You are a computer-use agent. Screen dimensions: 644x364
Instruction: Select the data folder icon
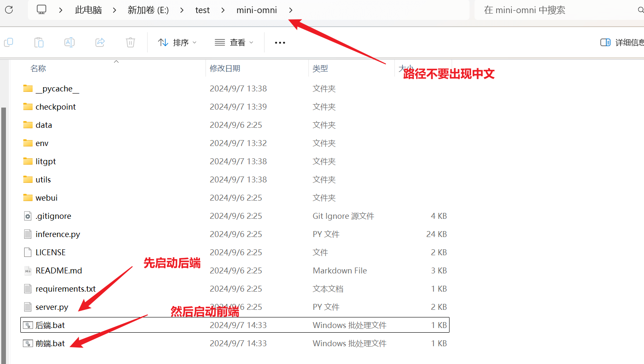(x=28, y=125)
